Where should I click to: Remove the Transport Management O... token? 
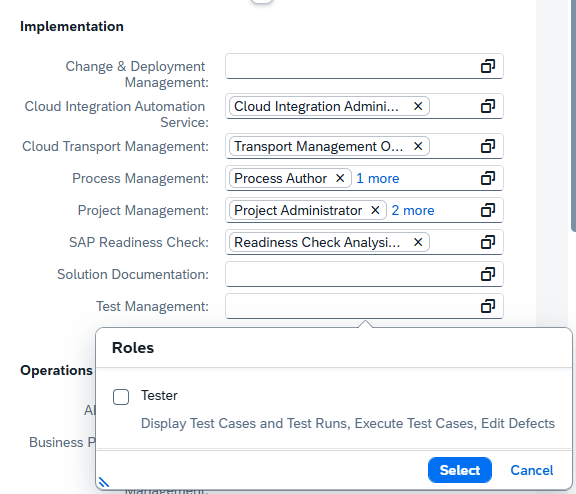click(418, 146)
